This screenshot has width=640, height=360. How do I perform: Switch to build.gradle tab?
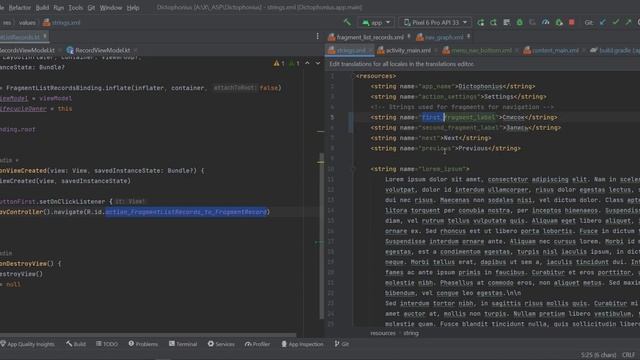coord(615,51)
